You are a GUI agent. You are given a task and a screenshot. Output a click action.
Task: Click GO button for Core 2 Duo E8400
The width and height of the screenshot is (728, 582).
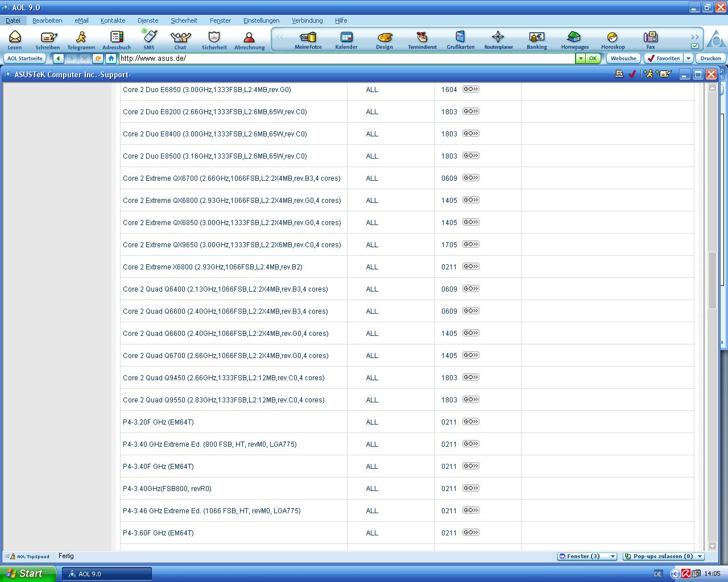tap(471, 134)
